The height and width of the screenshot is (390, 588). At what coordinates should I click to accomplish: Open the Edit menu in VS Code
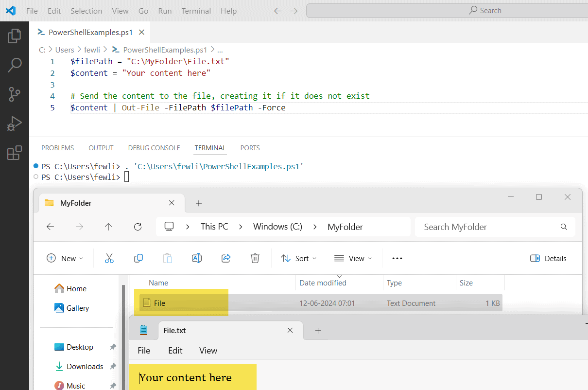[x=54, y=11]
